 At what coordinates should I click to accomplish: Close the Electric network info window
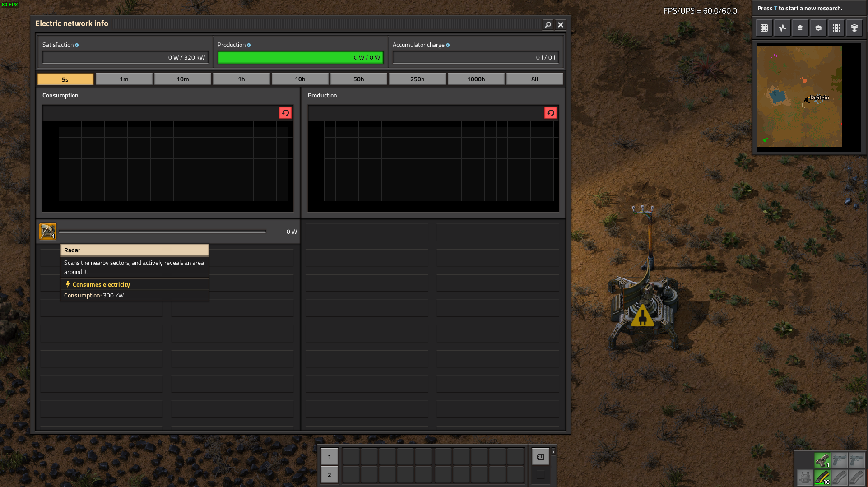pyautogui.click(x=561, y=25)
